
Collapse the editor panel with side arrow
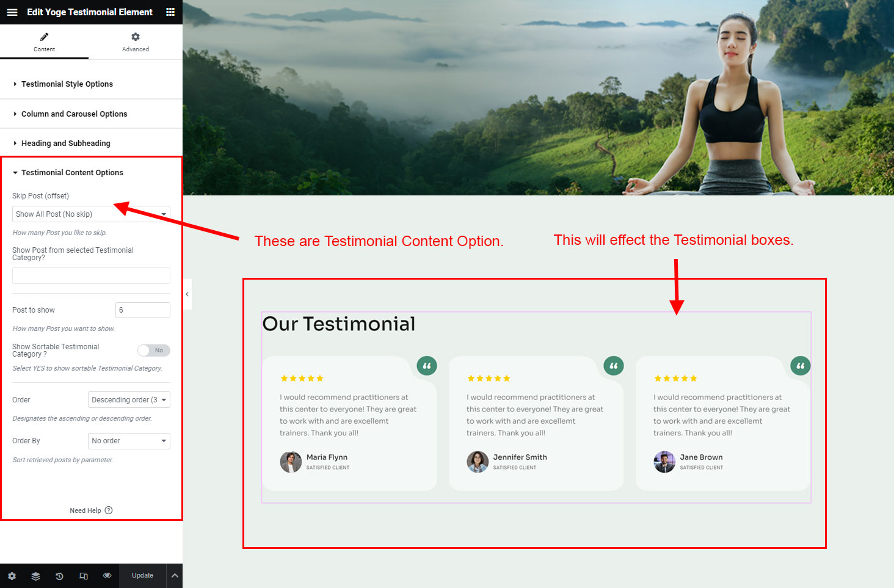point(187,294)
